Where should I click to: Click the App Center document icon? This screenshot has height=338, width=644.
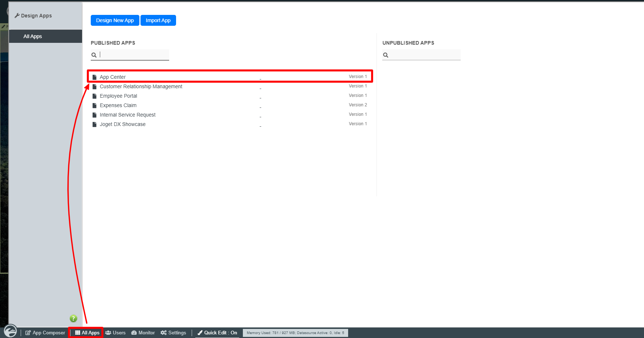[94, 77]
